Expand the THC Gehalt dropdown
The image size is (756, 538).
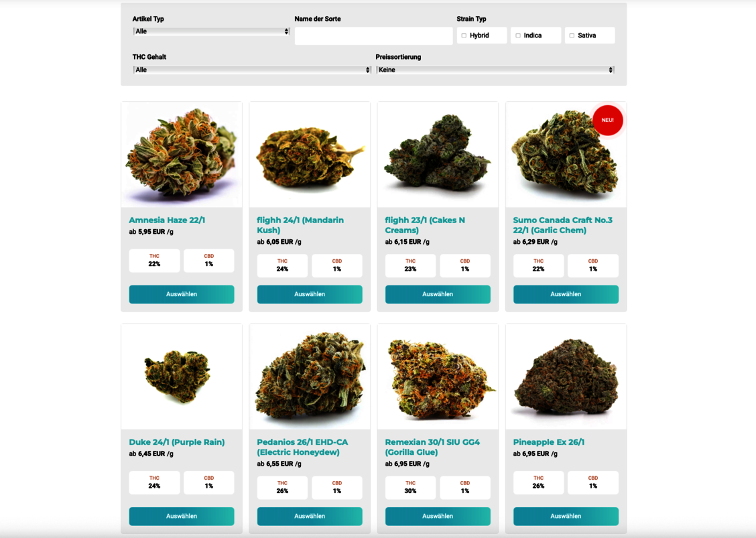252,70
